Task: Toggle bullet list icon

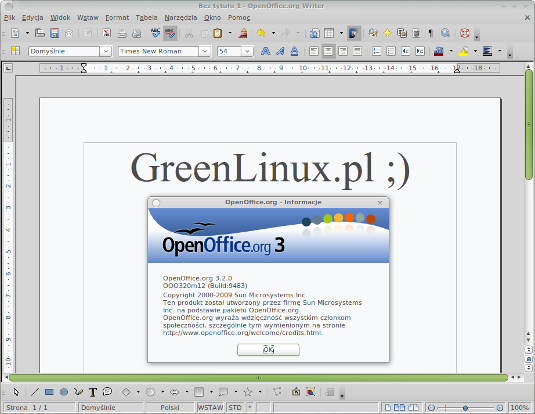Action: coord(391,51)
